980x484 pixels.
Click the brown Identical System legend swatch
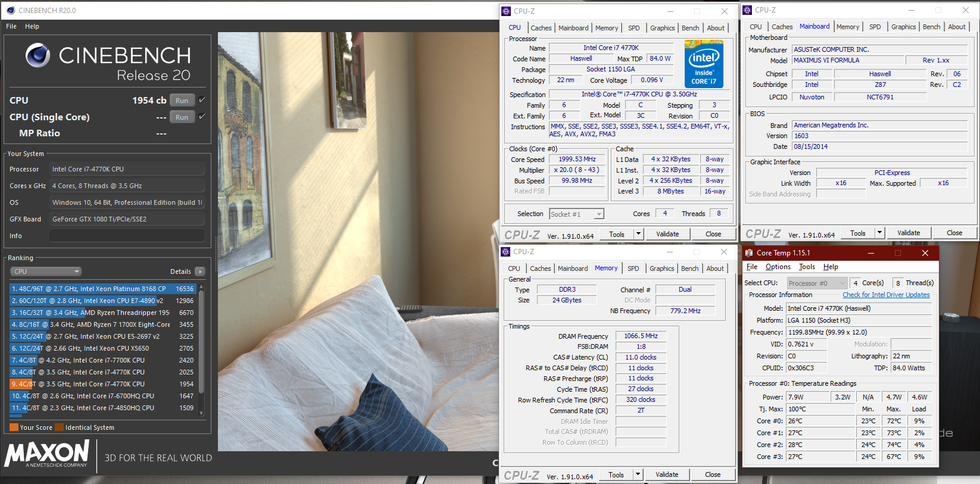(x=59, y=427)
